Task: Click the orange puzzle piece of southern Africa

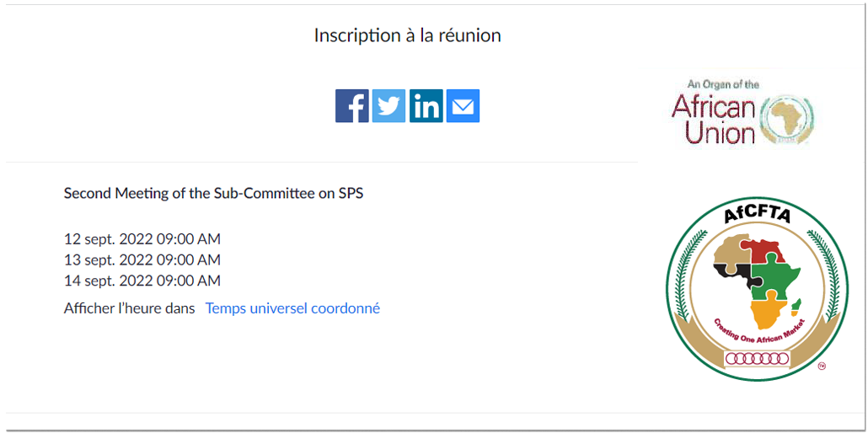Action: 767,314
